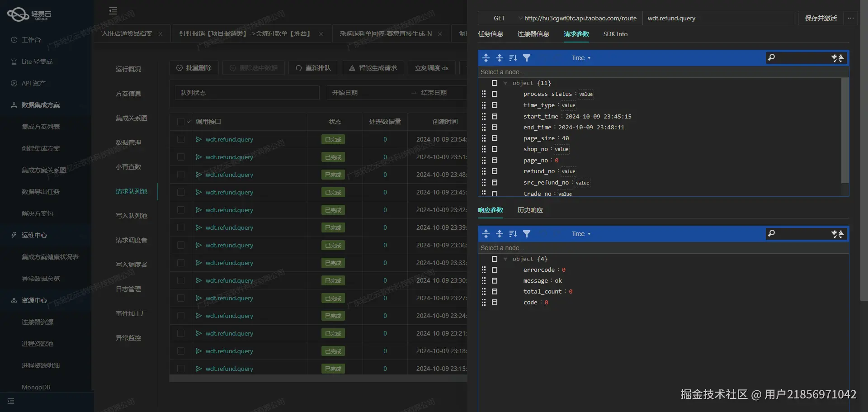Open action menu for process_status node
Screen dimensions: 868x412
[x=495, y=94]
